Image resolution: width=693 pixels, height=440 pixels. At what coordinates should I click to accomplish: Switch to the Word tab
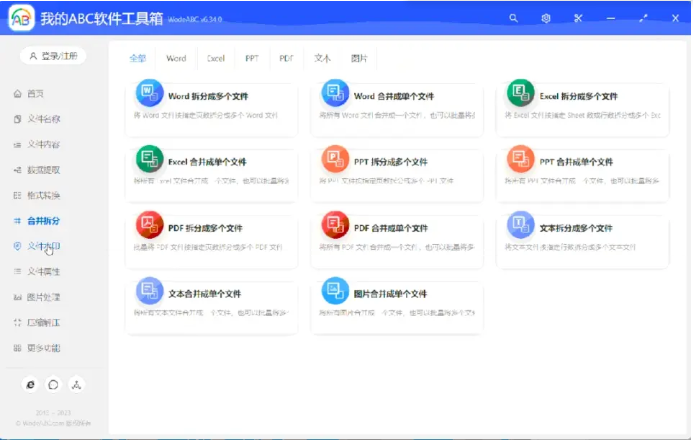click(x=176, y=58)
